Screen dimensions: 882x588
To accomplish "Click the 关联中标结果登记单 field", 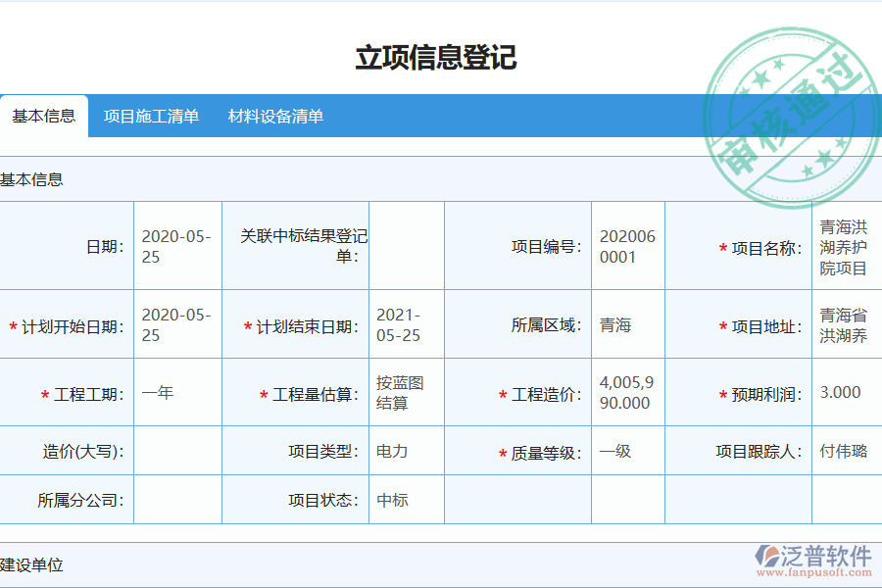I will [x=405, y=245].
